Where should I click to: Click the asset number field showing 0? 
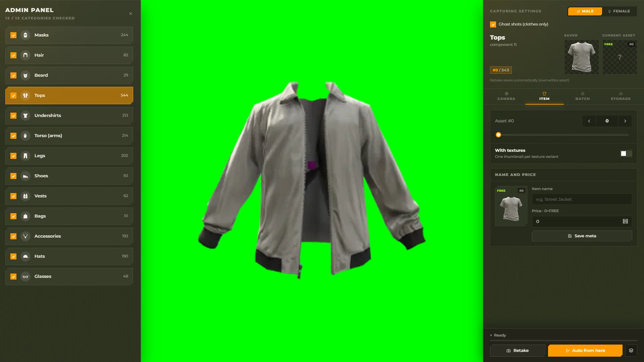607,121
